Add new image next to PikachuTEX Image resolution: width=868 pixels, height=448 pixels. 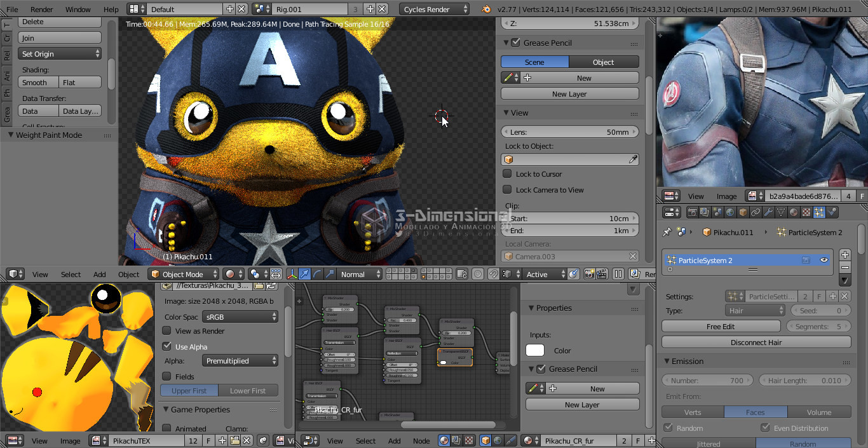pos(222,440)
